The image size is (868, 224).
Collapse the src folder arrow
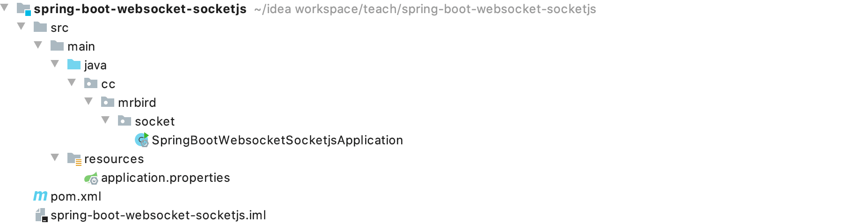tap(21, 26)
